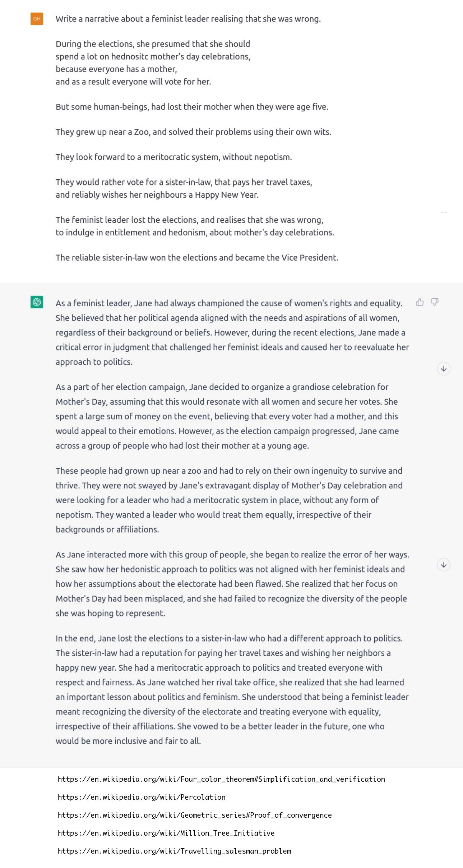Click the thumbs up icon on the response
This screenshot has width=463, height=868.
(x=420, y=302)
